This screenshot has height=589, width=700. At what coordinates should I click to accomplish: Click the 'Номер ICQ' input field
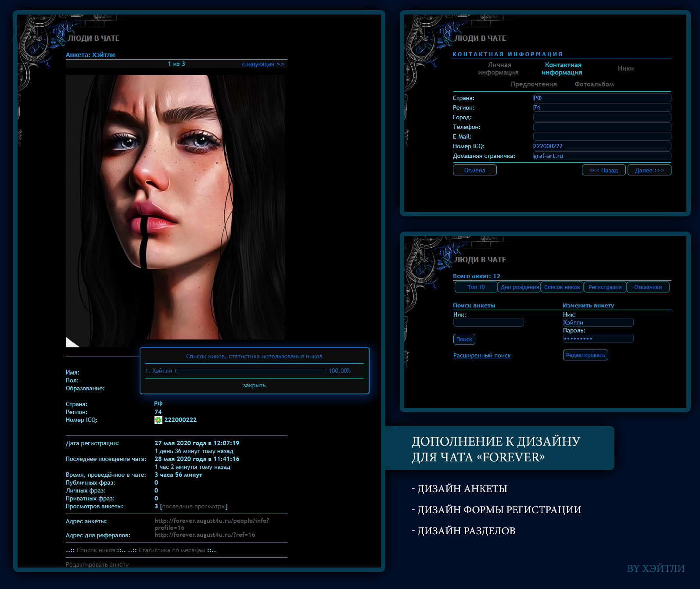tap(602, 146)
